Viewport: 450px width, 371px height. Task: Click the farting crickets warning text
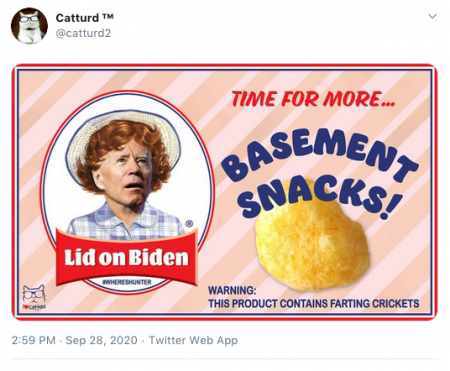[314, 304]
